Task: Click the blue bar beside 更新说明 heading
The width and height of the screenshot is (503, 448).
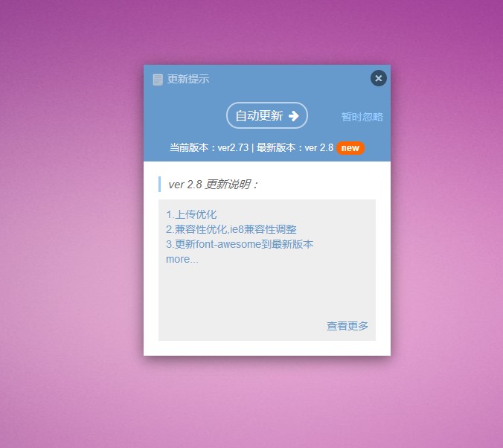Action: tap(160, 185)
